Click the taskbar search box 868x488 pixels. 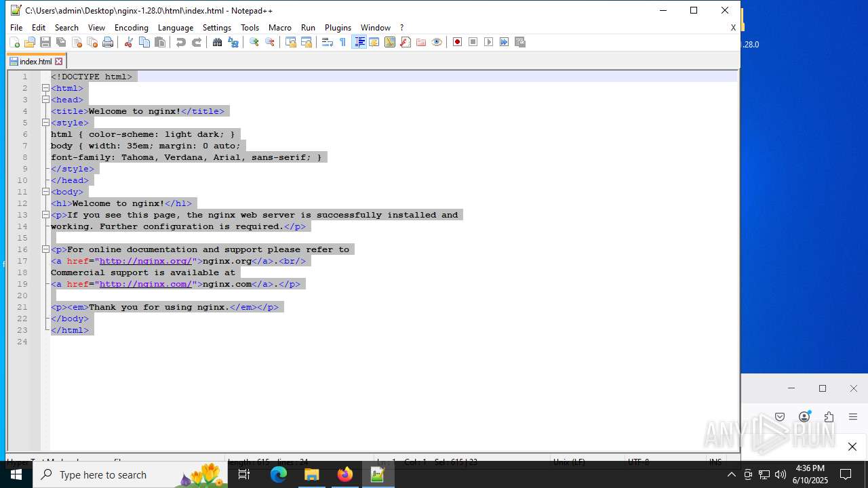pyautogui.click(x=130, y=474)
